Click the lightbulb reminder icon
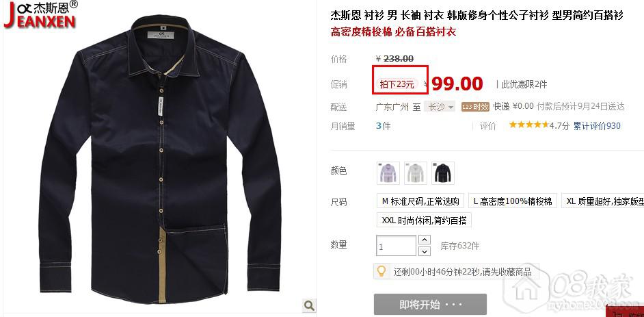This screenshot has height=317, width=644. click(381, 271)
